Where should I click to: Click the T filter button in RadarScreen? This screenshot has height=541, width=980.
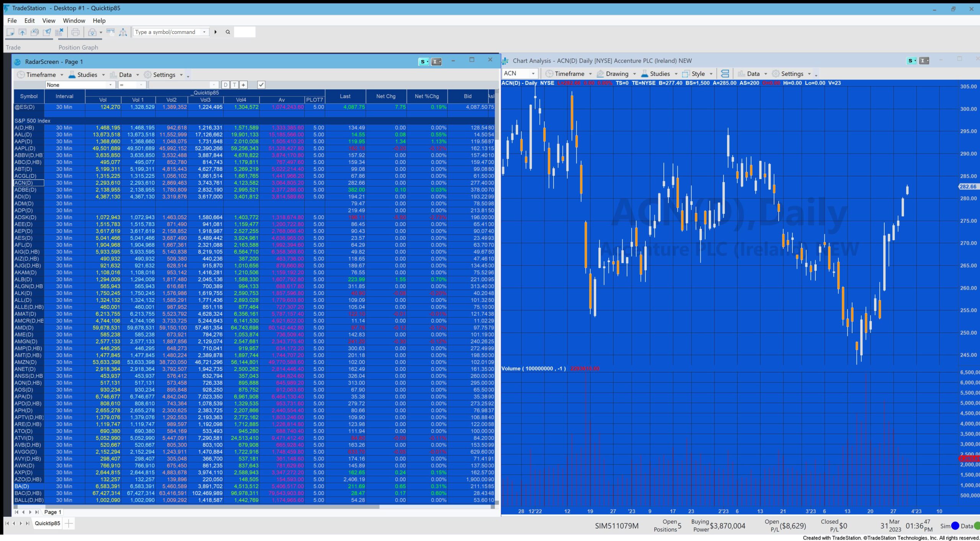pyautogui.click(x=234, y=85)
